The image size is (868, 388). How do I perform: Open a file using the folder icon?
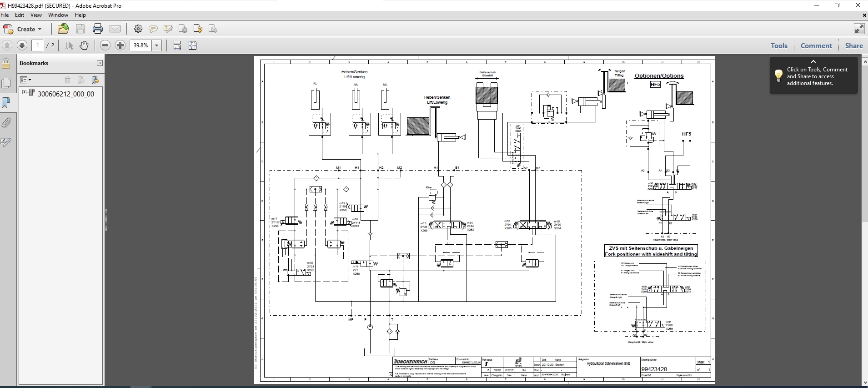tap(63, 29)
